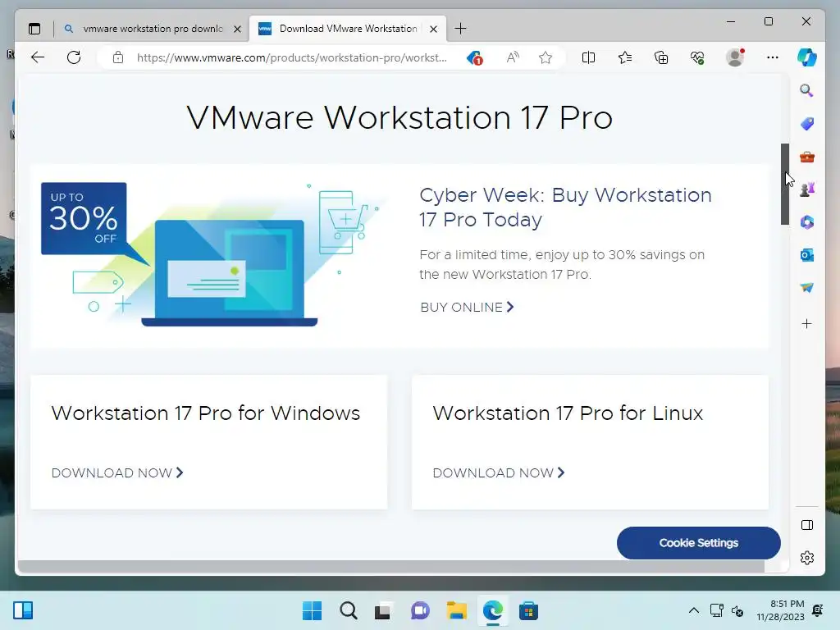Image resolution: width=840 pixels, height=630 pixels.
Task: Enable split screen view
Action: [x=588, y=57]
